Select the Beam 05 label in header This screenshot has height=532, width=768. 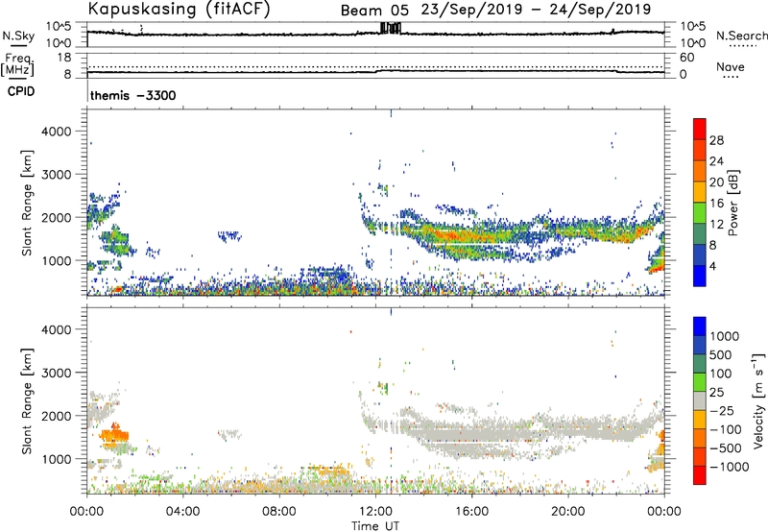(374, 11)
